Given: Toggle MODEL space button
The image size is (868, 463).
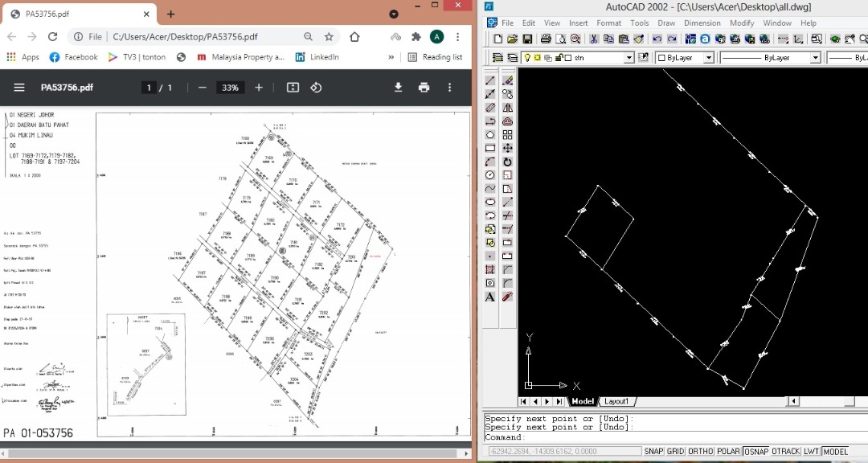Looking at the screenshot, I should coord(836,452).
